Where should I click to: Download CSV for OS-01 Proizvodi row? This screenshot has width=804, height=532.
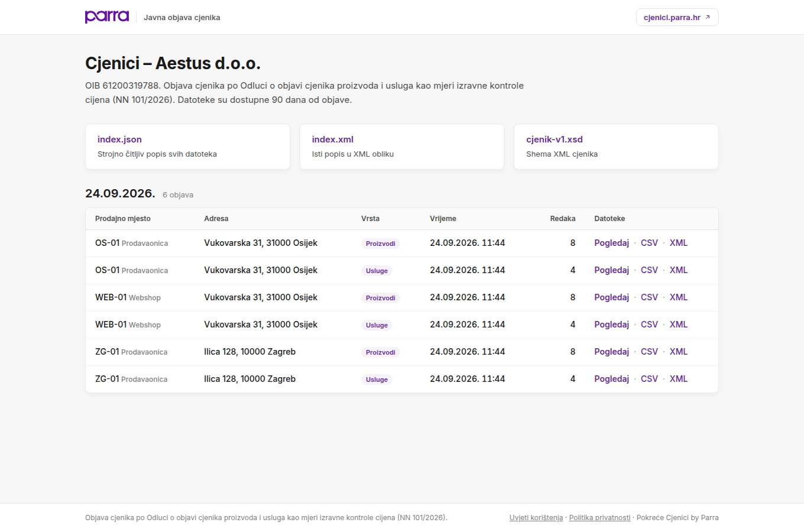pyautogui.click(x=649, y=243)
